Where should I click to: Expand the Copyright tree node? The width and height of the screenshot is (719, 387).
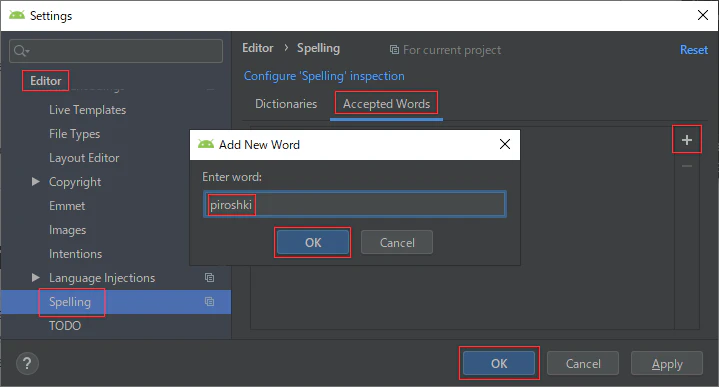(x=35, y=182)
